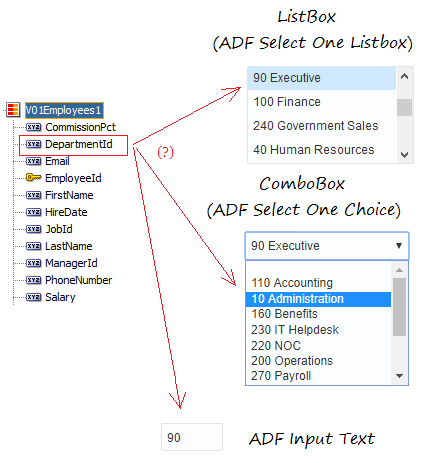The image size is (439, 463).
Task: Click the listbox scroll up arrow
Action: [x=405, y=77]
